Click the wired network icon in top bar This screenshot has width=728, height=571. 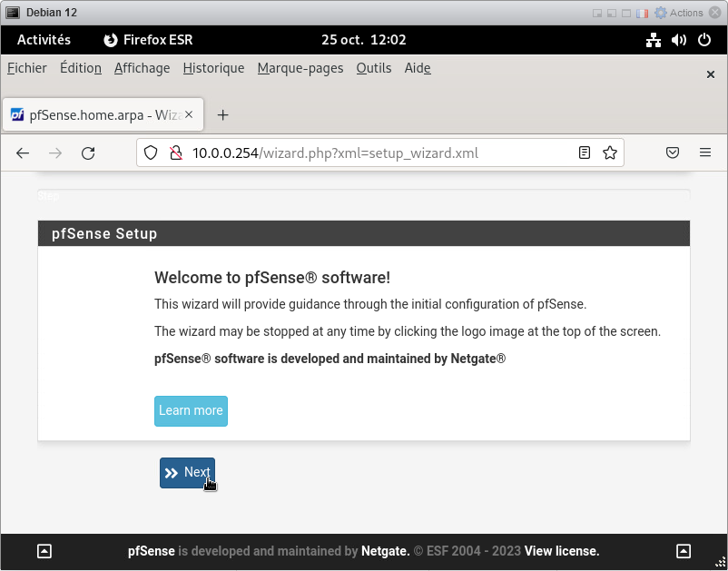click(654, 40)
